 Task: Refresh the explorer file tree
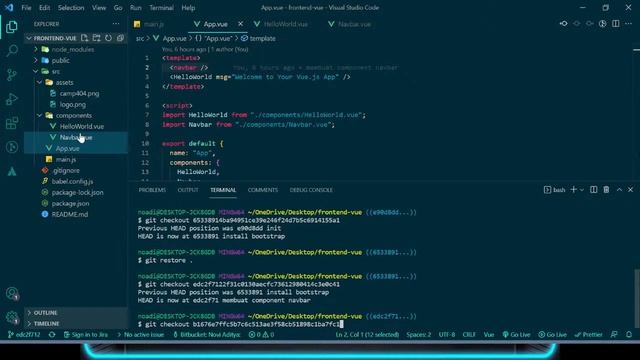point(108,38)
